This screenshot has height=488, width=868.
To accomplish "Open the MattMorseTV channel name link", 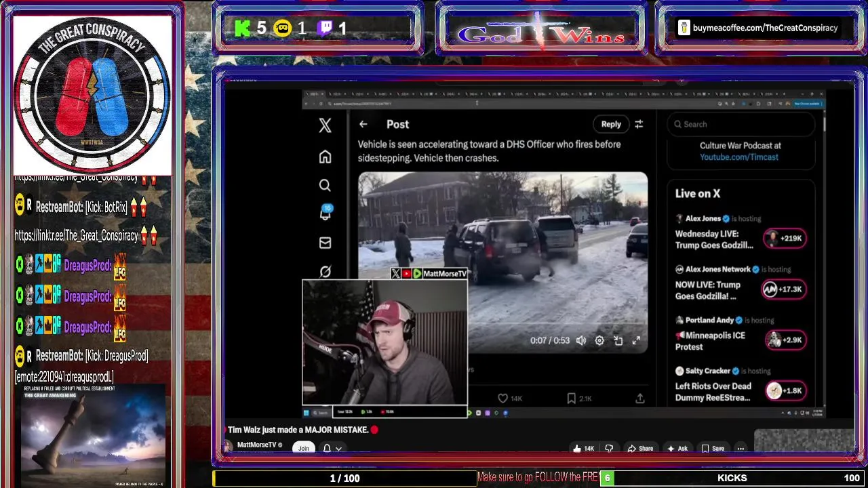I will 256,445.
